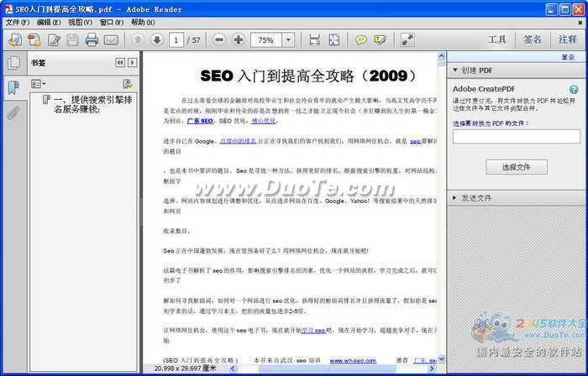Click the page number input field

point(177,39)
